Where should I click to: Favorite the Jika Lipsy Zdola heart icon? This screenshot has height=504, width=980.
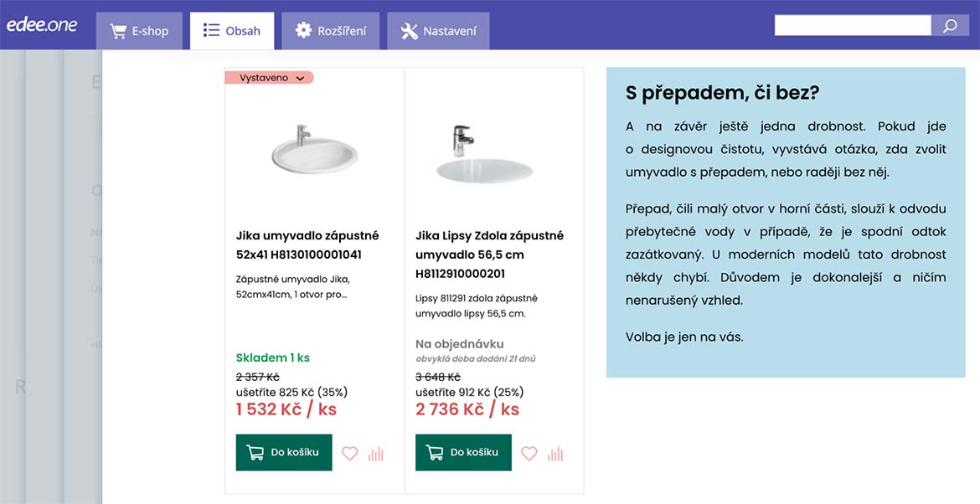[529, 454]
